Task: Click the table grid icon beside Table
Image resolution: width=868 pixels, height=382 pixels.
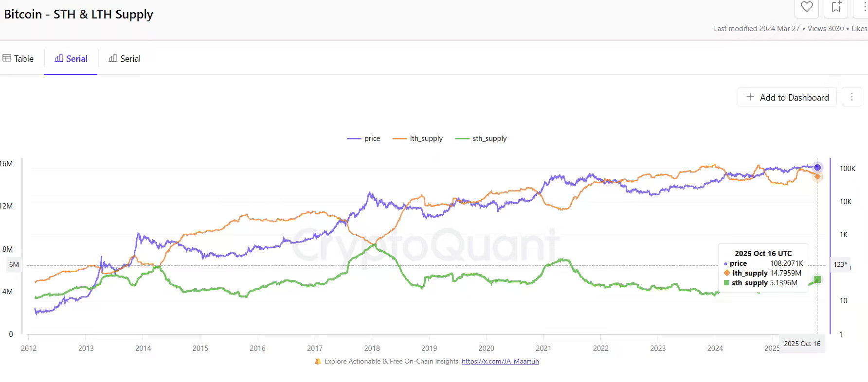Action: [7, 58]
